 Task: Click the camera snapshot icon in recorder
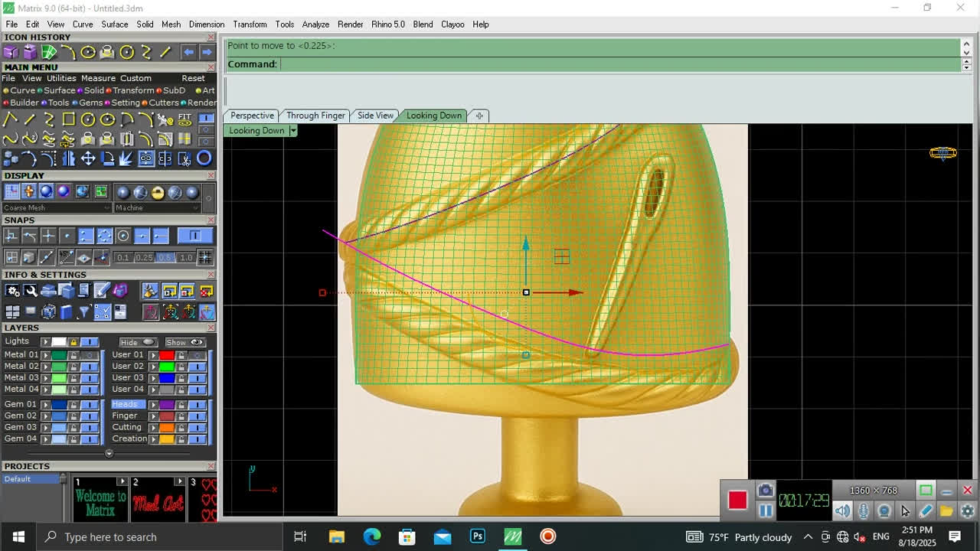coord(765,491)
